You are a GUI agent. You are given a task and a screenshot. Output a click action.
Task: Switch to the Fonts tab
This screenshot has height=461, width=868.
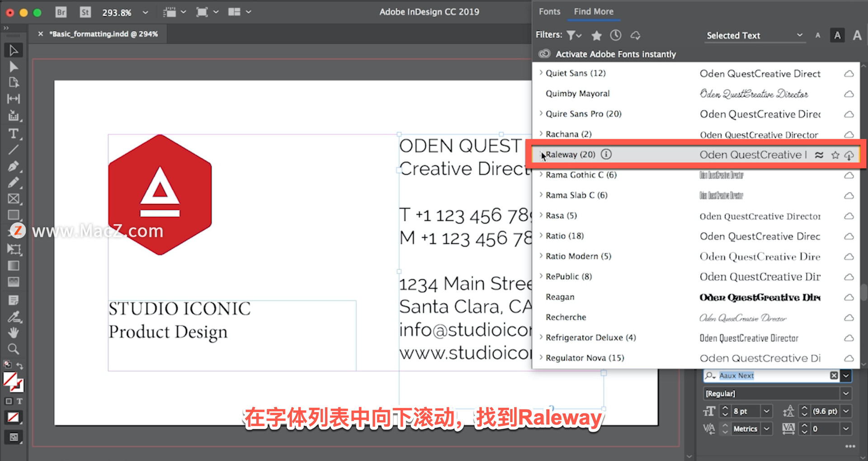tap(549, 11)
